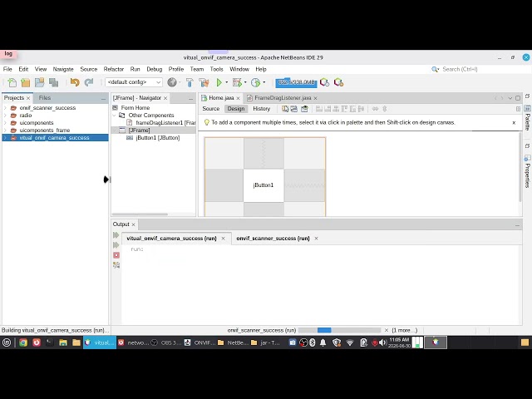532x399 pixels.
Task: Click the Preview Design icon
Action: 304,109
